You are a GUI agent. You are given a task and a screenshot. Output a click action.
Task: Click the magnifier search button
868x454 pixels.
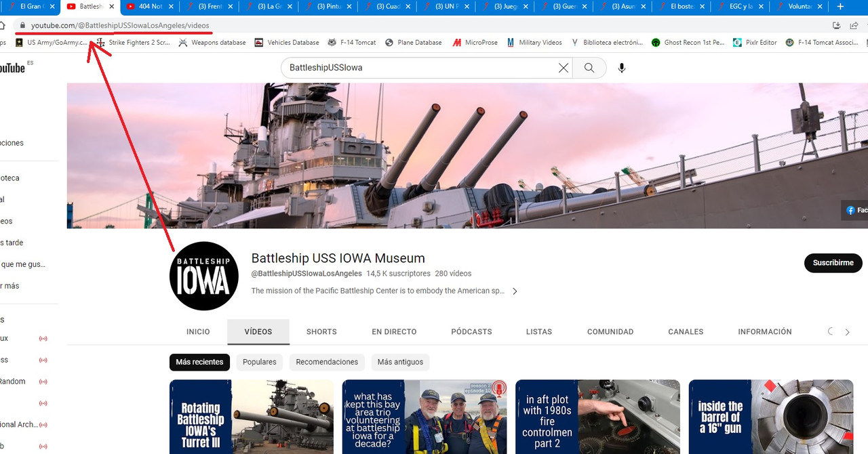589,68
